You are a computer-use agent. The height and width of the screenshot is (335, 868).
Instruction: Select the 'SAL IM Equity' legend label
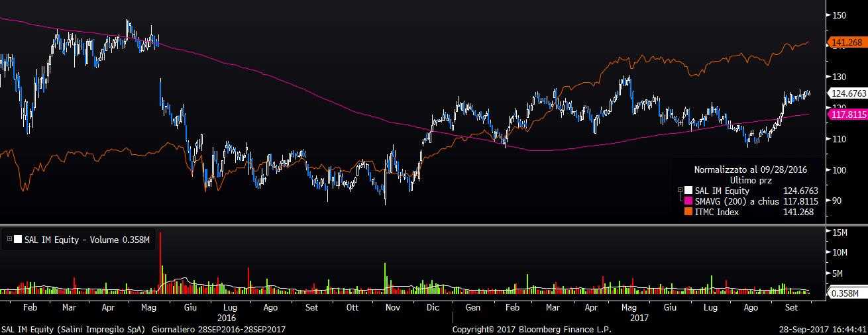point(722,191)
